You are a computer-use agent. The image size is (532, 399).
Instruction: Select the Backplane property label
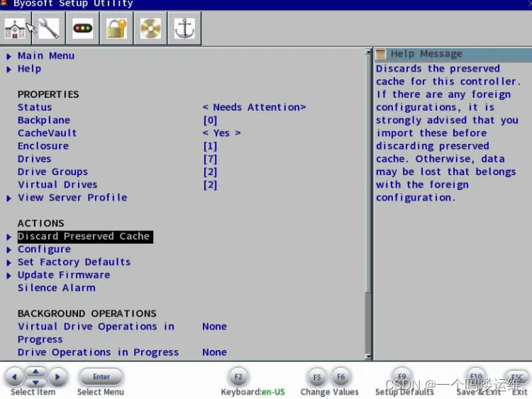point(44,120)
